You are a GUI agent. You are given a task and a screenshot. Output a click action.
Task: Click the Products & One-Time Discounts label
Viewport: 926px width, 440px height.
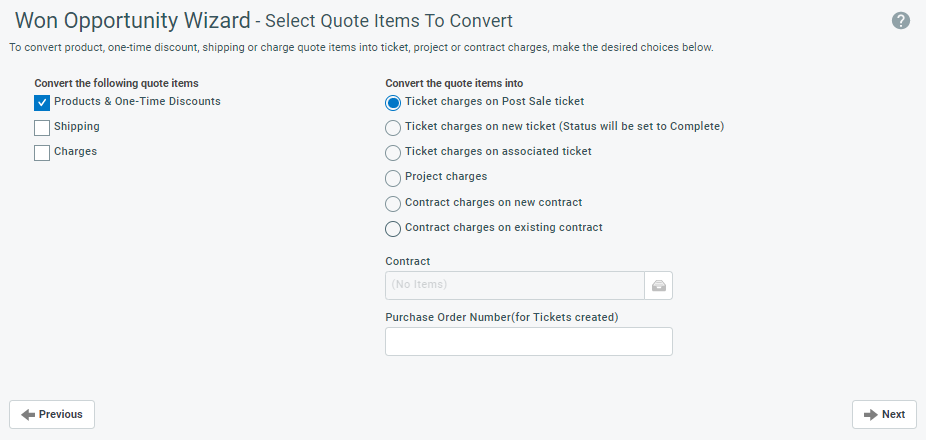click(x=138, y=101)
